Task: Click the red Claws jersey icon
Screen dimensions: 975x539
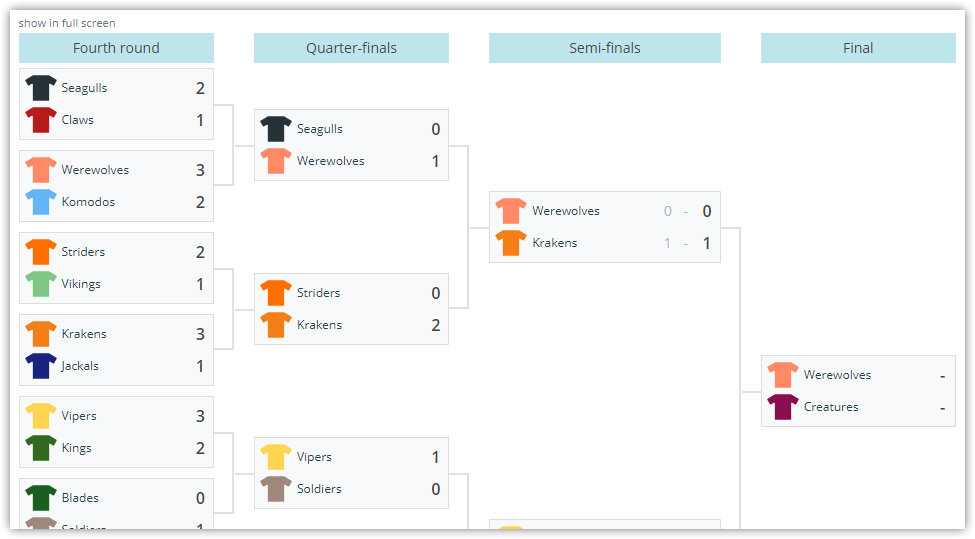Action: click(x=41, y=120)
